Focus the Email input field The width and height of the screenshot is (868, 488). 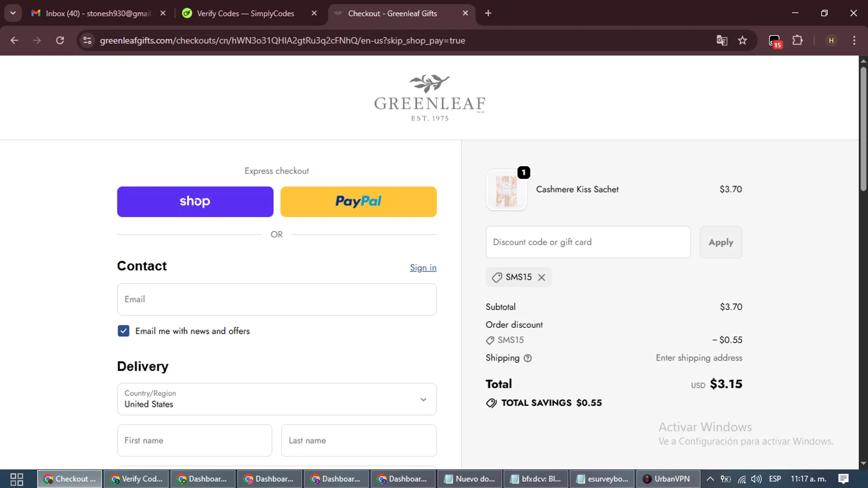[277, 299]
